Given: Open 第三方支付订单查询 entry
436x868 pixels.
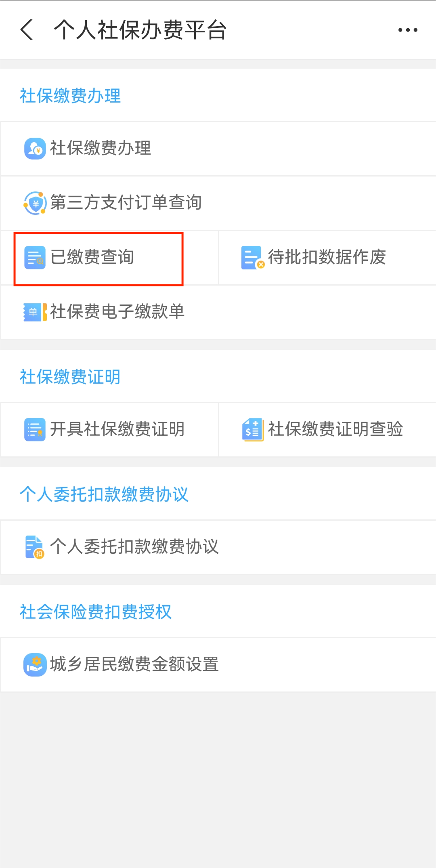Looking at the screenshot, I should tap(126, 202).
